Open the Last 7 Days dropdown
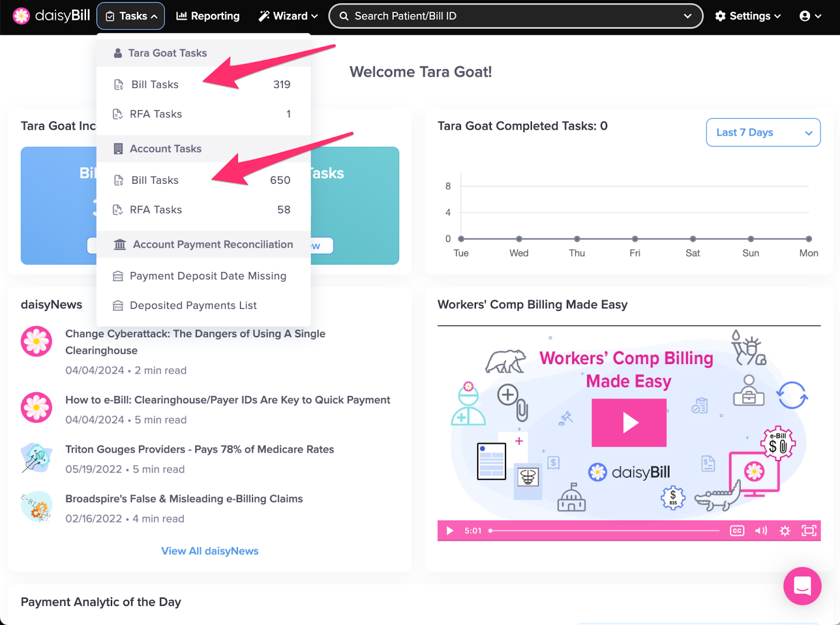This screenshot has width=840, height=625. [763, 132]
